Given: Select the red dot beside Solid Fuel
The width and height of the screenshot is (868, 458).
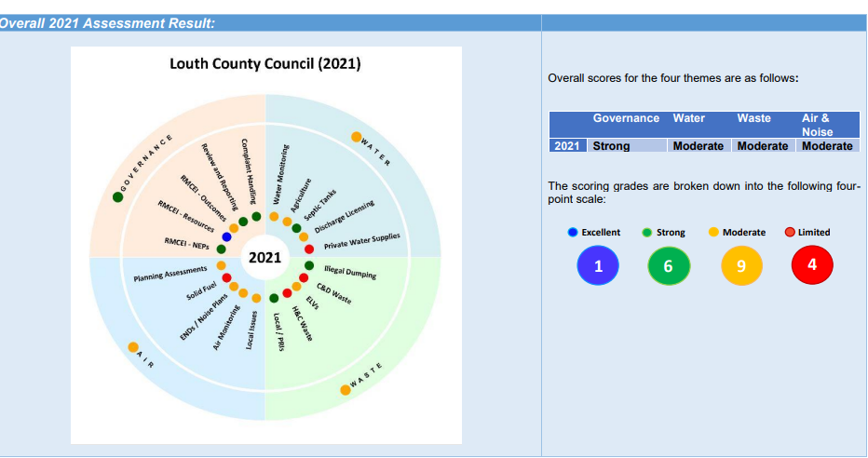Looking at the screenshot, I should click(226, 277).
